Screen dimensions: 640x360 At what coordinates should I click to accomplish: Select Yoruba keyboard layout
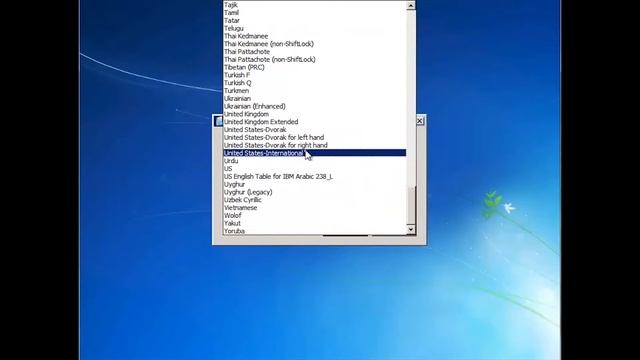(315, 231)
